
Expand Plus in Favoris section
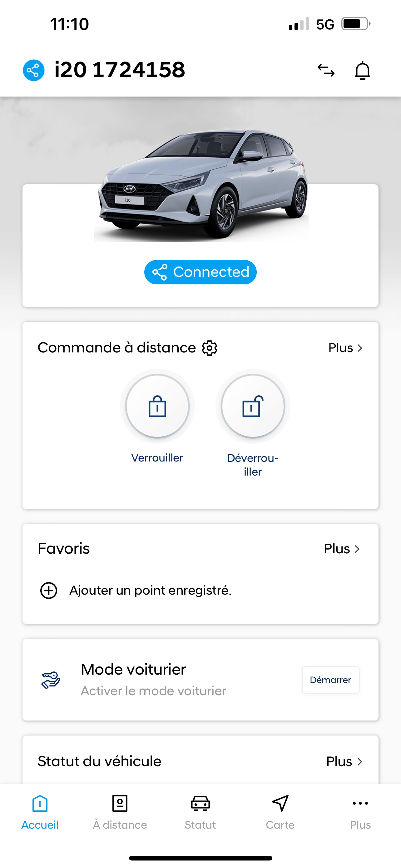[x=342, y=549]
